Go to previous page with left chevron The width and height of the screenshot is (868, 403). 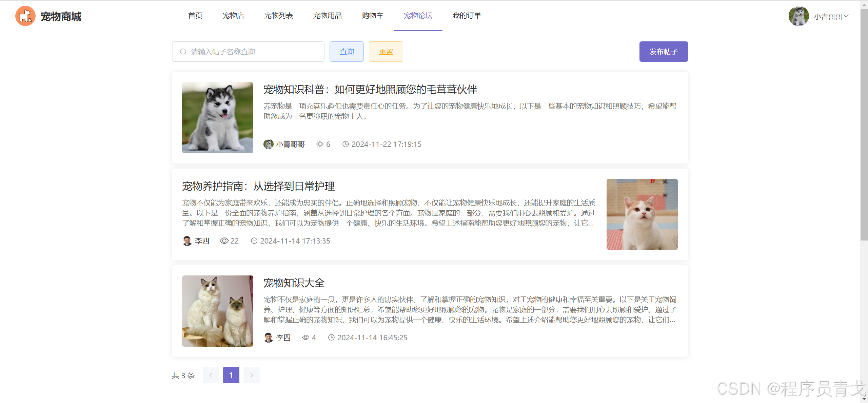click(x=211, y=375)
